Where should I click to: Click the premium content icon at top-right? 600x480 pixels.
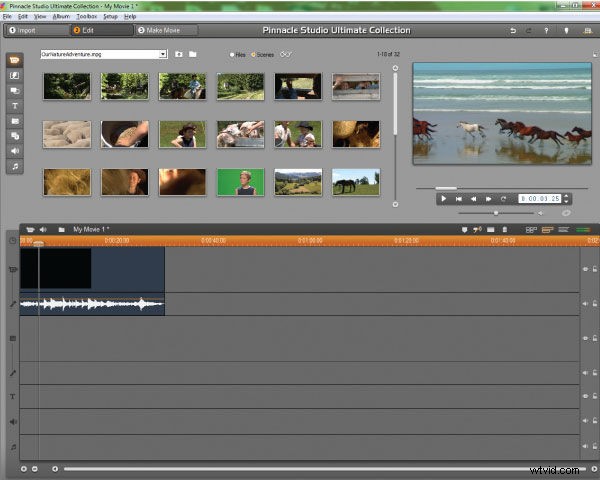pyautogui.click(x=587, y=31)
